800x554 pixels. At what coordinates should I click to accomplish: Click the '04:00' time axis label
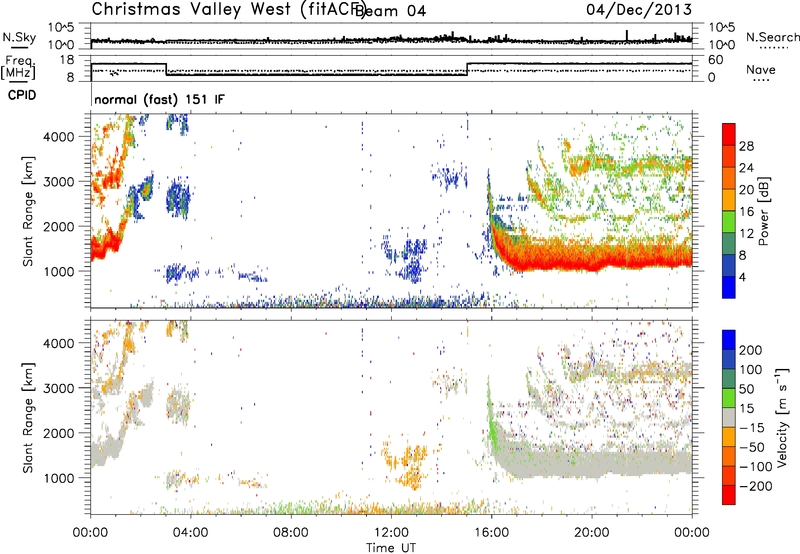click(x=190, y=533)
